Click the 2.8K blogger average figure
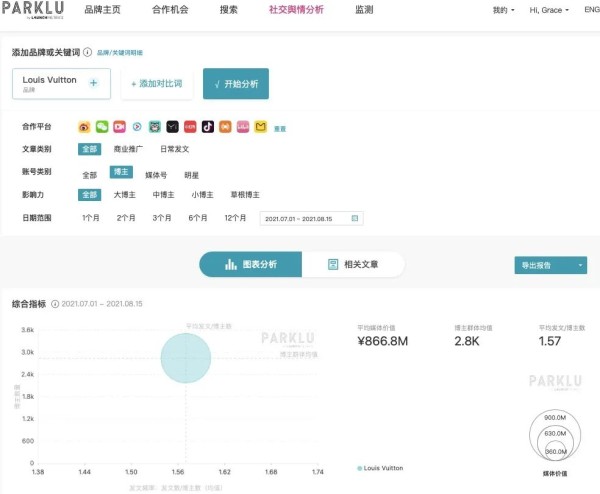The image size is (600, 494). point(467,341)
